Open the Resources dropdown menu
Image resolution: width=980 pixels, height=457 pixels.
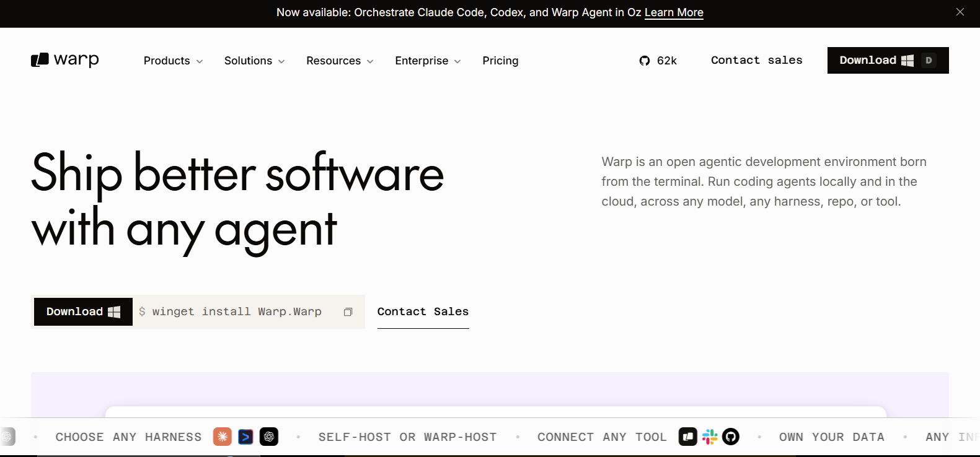click(340, 61)
